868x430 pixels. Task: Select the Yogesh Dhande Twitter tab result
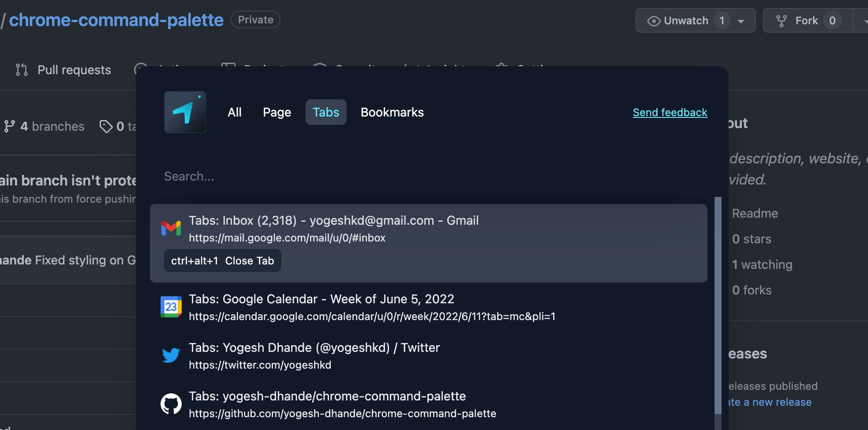429,355
